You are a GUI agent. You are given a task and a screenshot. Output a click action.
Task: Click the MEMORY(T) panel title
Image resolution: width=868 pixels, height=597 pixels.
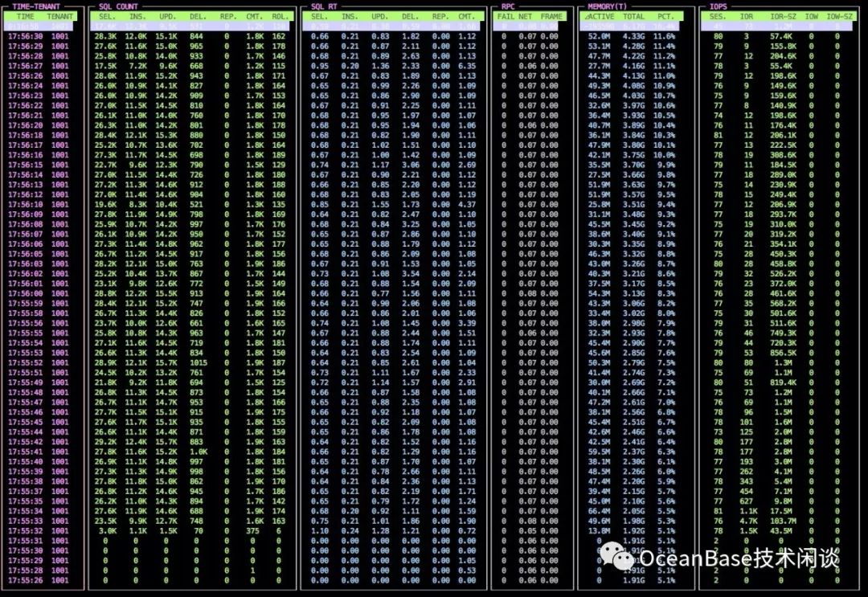pos(608,6)
